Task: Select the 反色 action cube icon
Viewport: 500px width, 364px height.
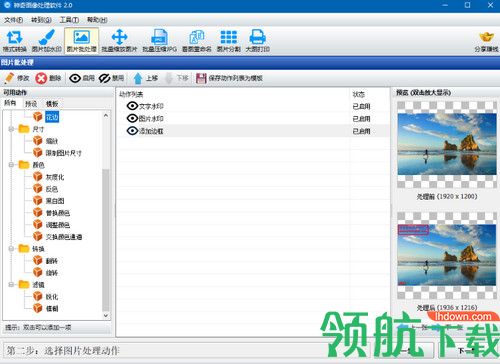Action: tap(38, 189)
